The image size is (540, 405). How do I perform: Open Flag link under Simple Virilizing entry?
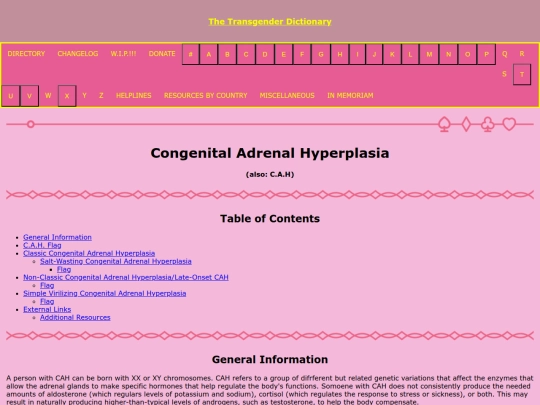click(x=47, y=301)
